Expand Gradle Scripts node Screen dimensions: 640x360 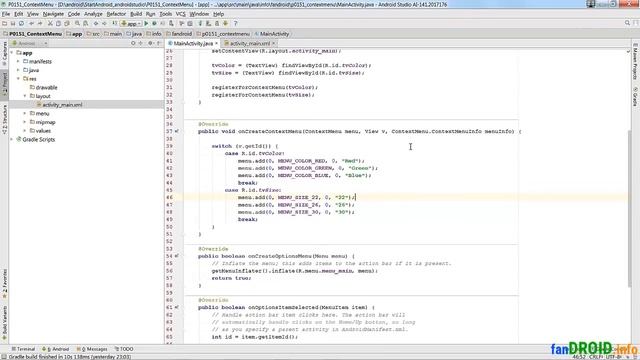(12, 140)
